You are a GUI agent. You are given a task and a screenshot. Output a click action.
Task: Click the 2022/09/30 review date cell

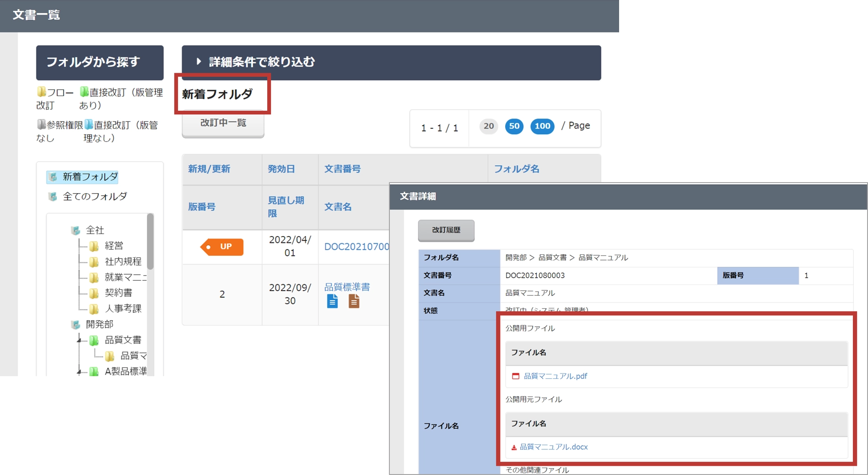tap(290, 294)
